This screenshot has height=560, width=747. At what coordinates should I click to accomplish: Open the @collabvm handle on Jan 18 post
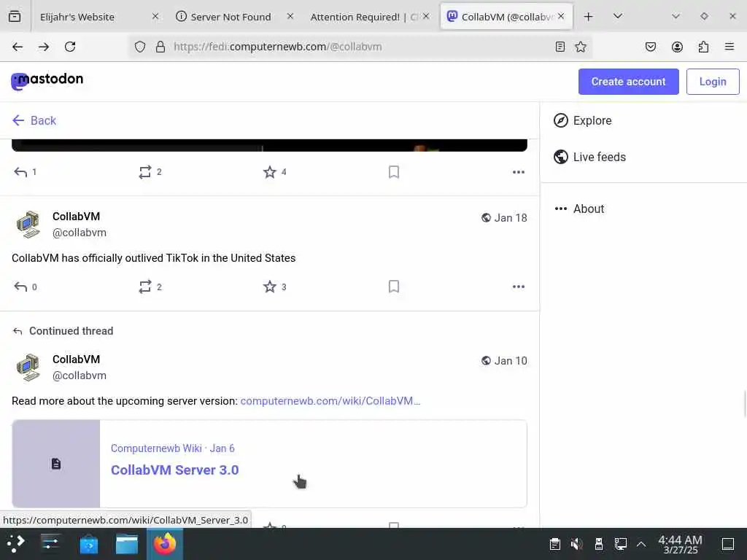tap(80, 233)
